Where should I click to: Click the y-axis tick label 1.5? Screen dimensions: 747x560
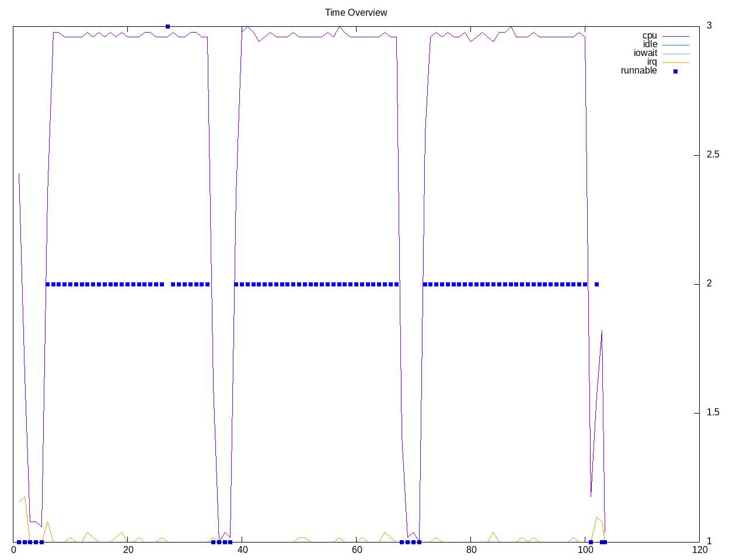click(x=713, y=412)
